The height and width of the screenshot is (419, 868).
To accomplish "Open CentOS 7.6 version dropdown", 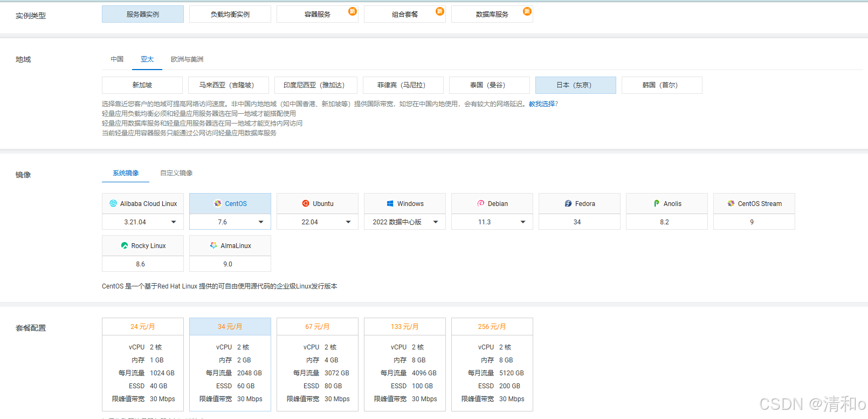I will click(x=230, y=222).
